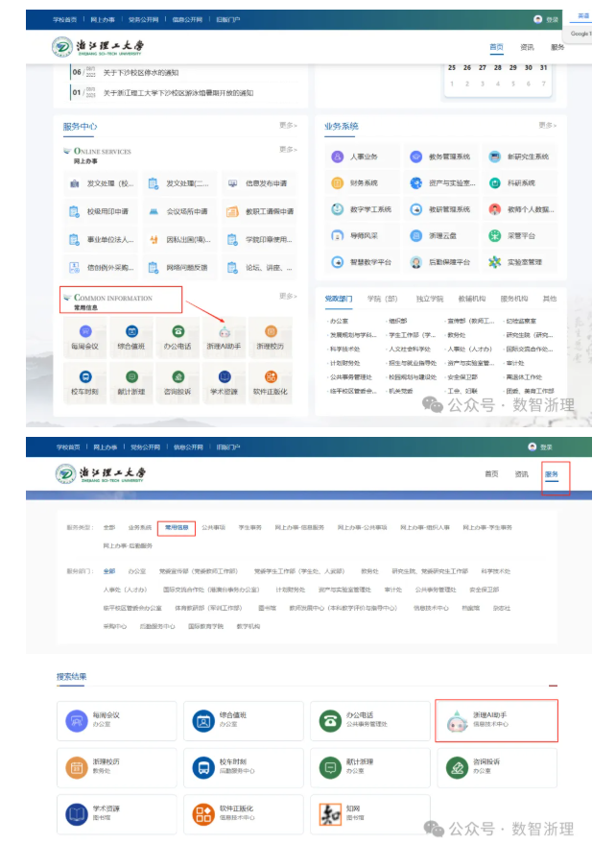Open the 科研系统 icon

click(x=495, y=182)
